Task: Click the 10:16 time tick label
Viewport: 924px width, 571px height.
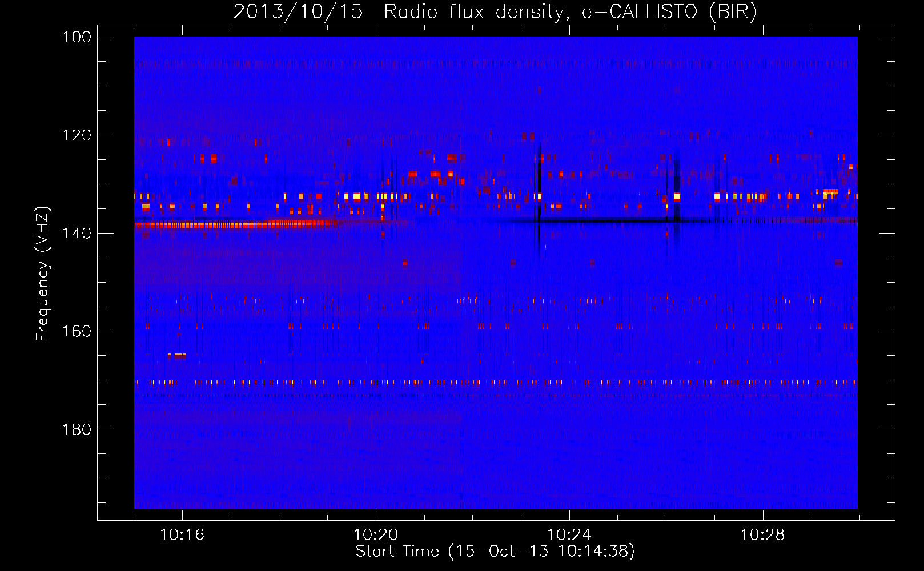Action: [182, 535]
